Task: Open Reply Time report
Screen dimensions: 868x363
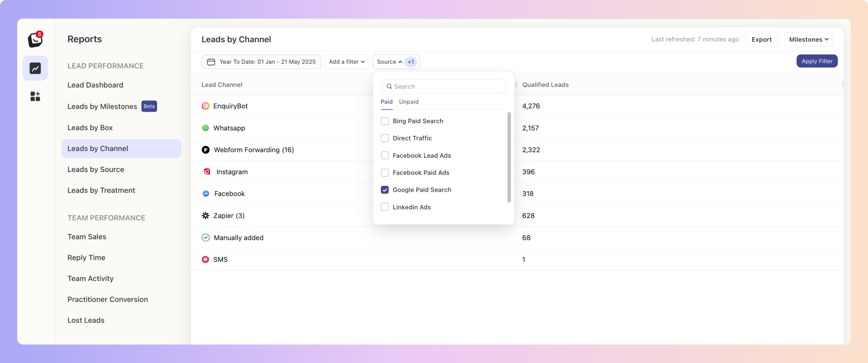Action: pyautogui.click(x=87, y=258)
